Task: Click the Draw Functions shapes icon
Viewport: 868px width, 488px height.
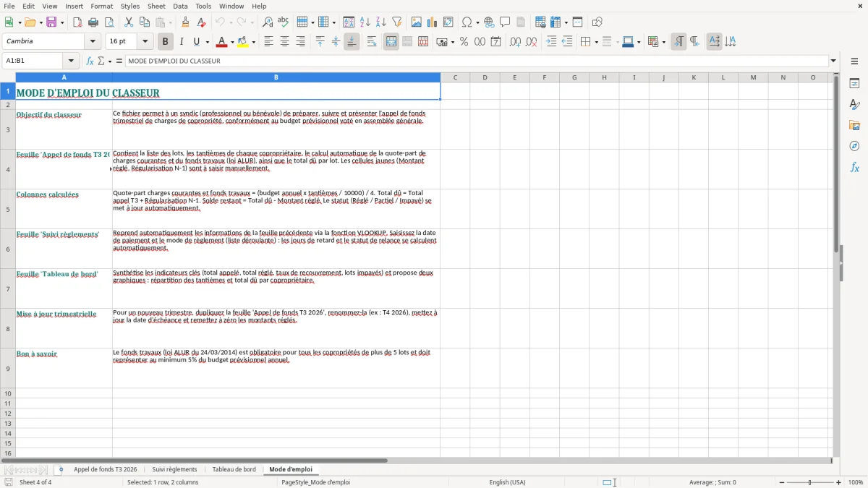Action: [x=597, y=22]
